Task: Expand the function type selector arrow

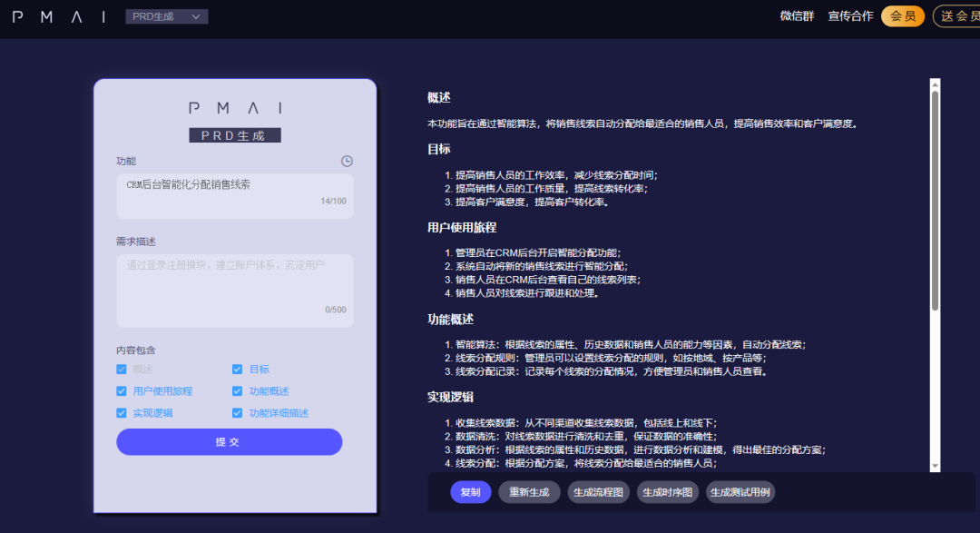Action: coord(194,15)
